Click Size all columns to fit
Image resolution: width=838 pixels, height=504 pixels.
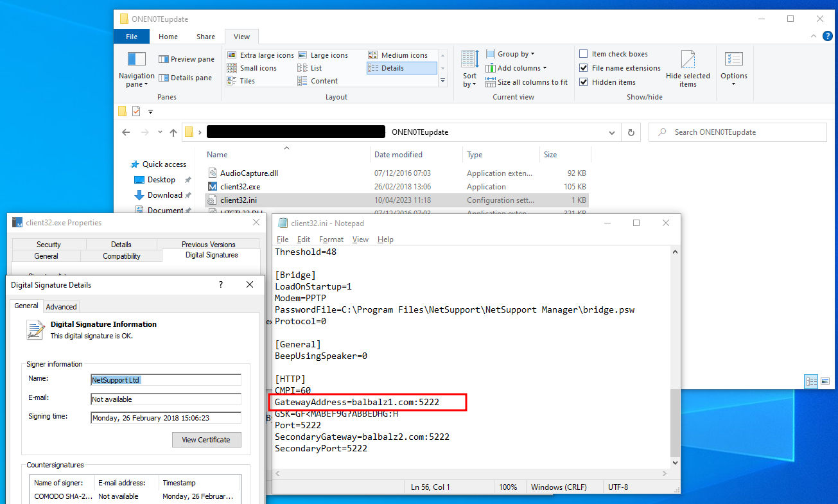pos(527,82)
